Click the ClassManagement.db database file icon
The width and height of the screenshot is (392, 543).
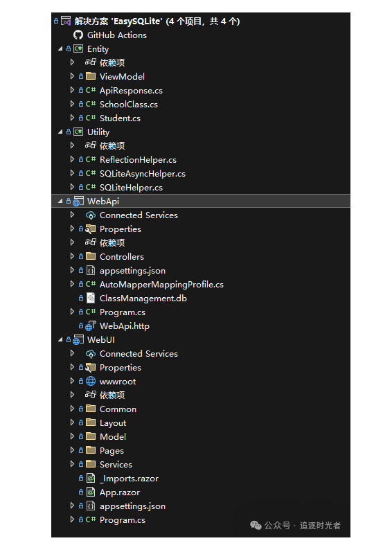click(x=90, y=298)
